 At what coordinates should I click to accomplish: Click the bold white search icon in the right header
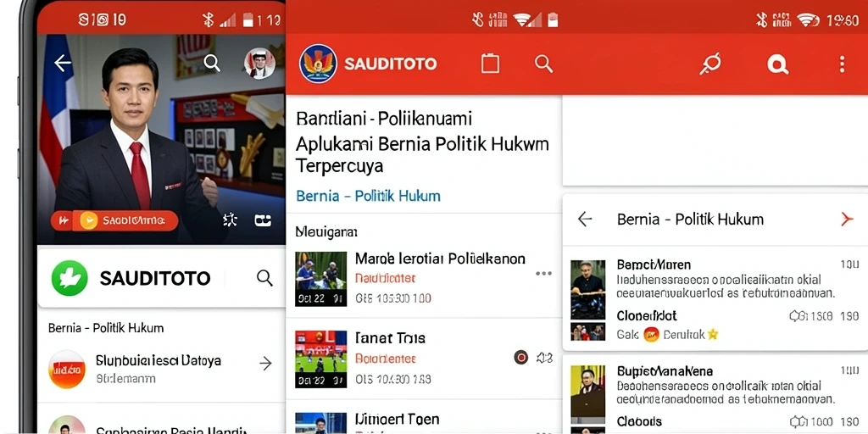[x=777, y=64]
